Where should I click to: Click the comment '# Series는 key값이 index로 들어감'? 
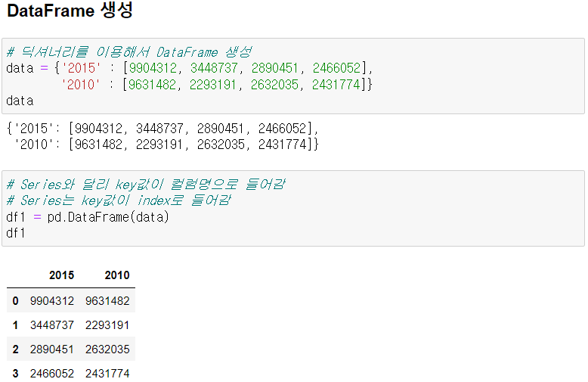[x=119, y=200]
